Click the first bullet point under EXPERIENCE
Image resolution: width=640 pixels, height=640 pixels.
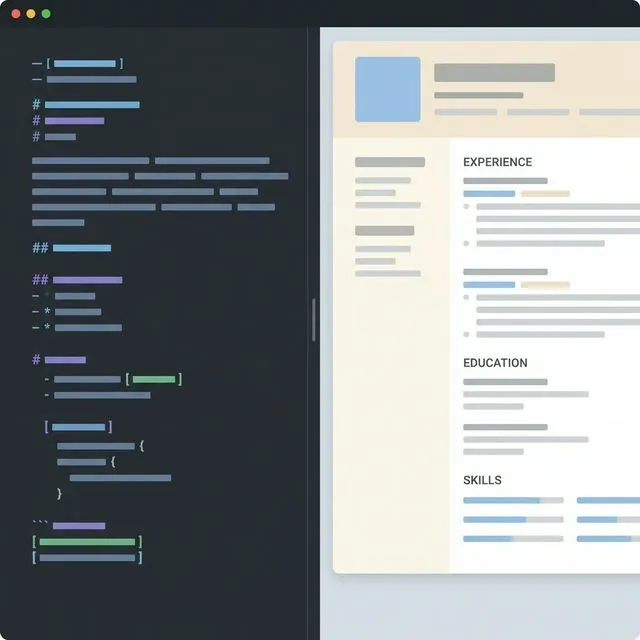pyautogui.click(x=467, y=206)
